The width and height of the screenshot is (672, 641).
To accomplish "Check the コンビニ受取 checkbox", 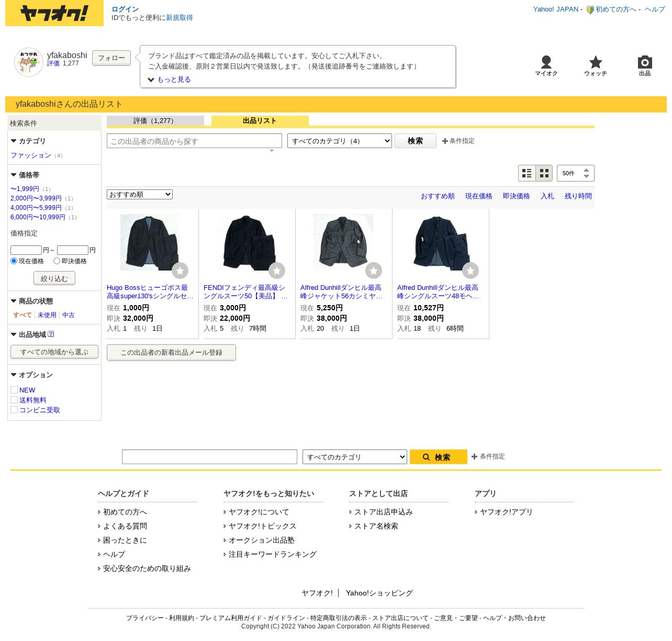I will tap(14, 410).
